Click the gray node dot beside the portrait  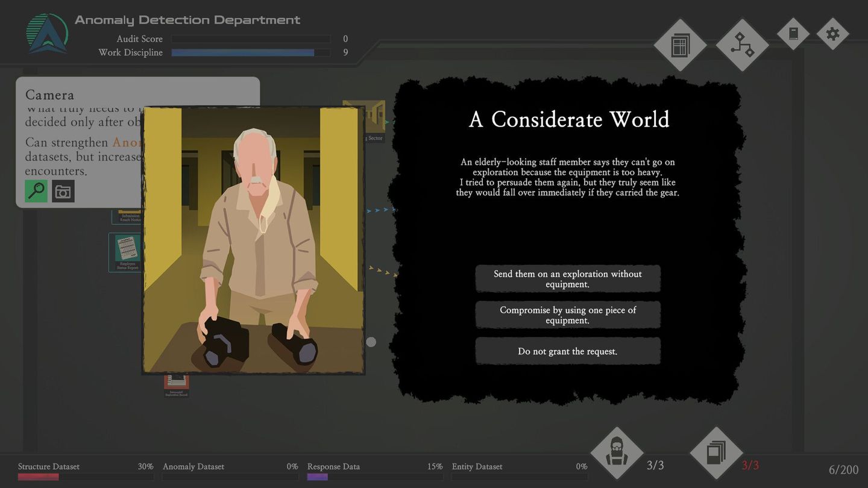point(371,342)
